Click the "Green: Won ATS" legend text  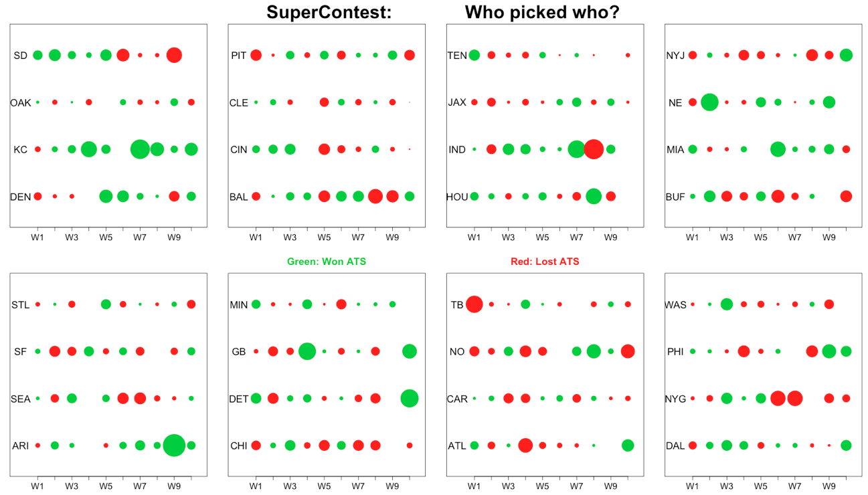point(327,262)
